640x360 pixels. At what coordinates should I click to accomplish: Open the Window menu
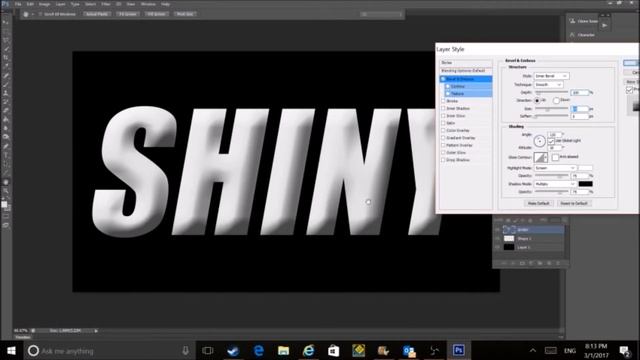click(x=148, y=4)
